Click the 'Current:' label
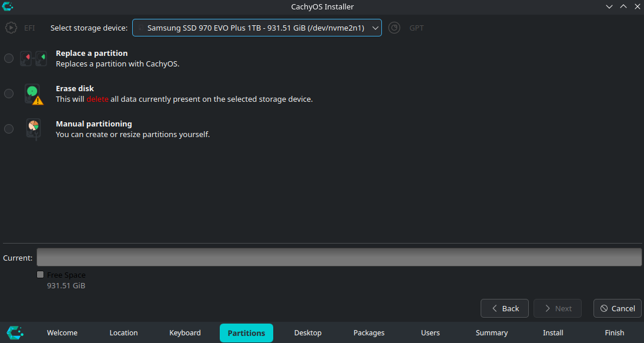 [18, 258]
